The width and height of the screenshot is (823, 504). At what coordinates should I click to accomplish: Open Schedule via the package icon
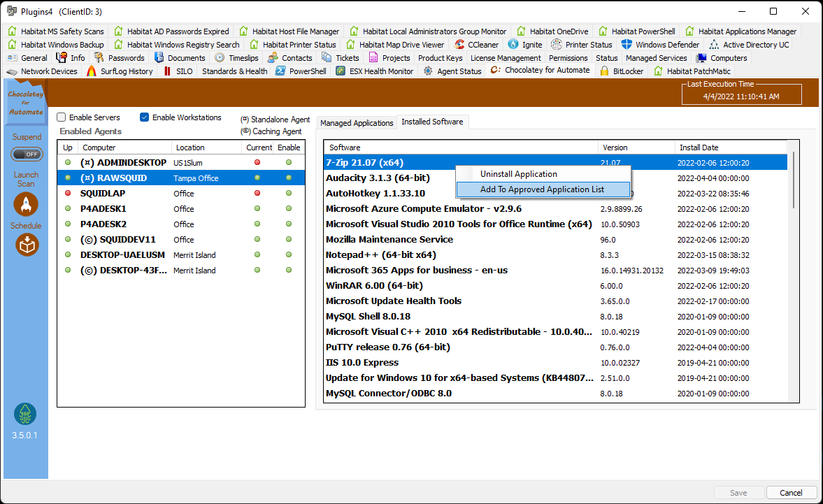tap(26, 245)
